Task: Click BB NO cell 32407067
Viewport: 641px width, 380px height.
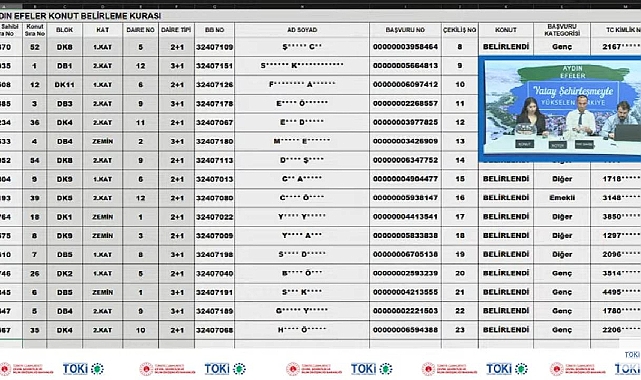Action: pos(215,123)
